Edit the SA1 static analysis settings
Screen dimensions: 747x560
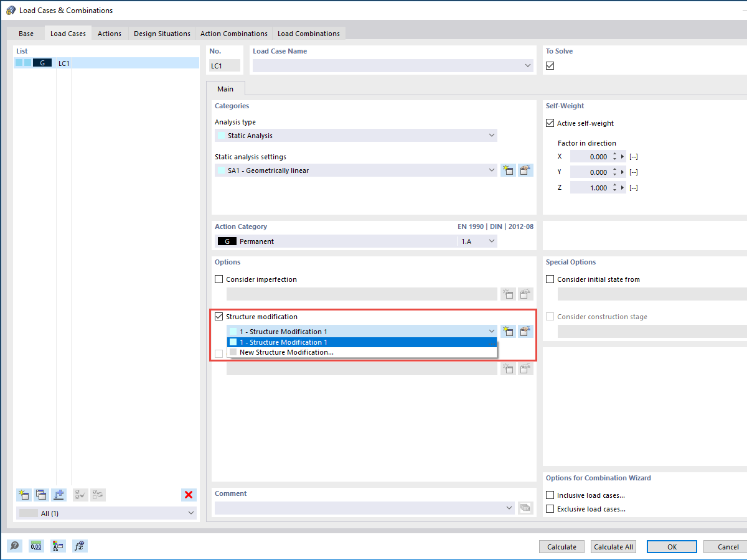pyautogui.click(x=525, y=170)
